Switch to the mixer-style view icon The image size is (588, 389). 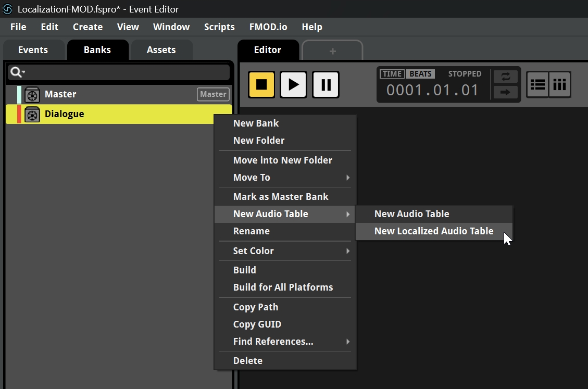(x=560, y=84)
